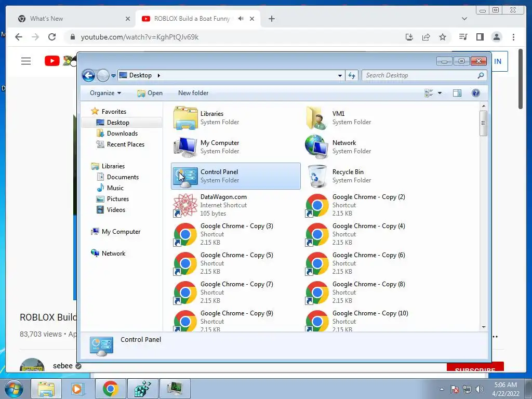This screenshot has height=399, width=532.
Task: Open Chrome three-dot menu
Action: (x=513, y=37)
